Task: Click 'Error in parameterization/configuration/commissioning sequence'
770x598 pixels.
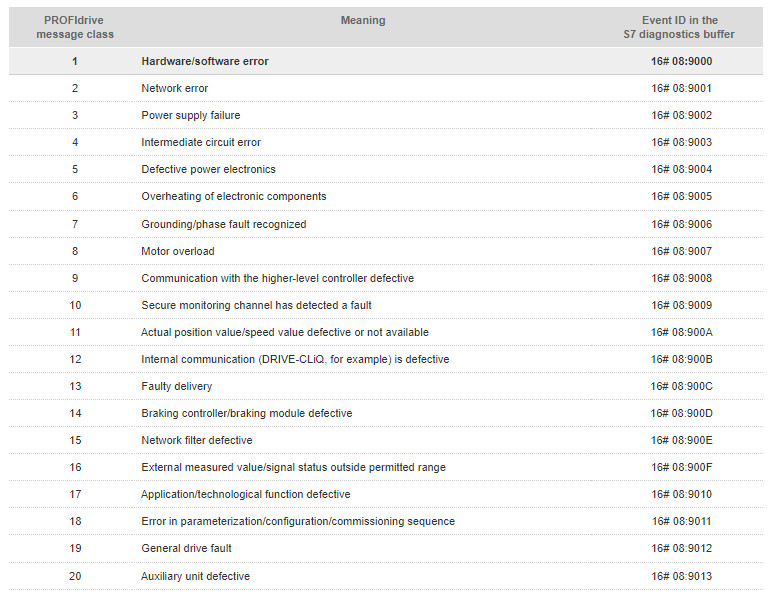Action: click(x=298, y=521)
